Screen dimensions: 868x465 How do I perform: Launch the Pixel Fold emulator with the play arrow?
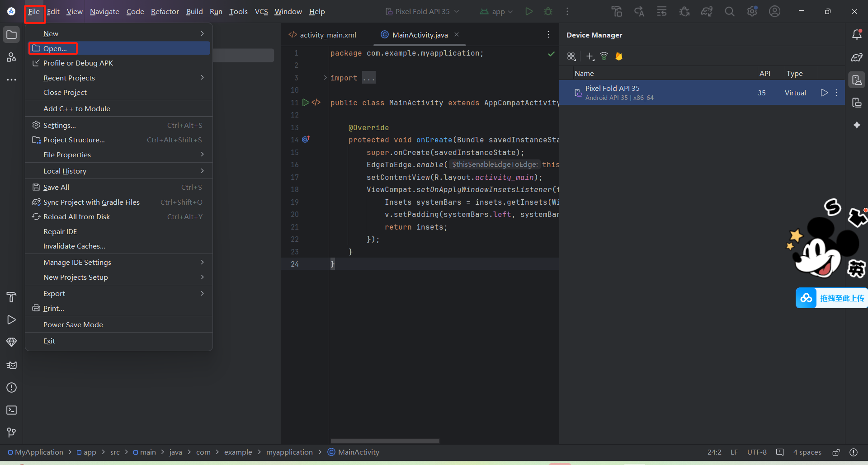(824, 93)
